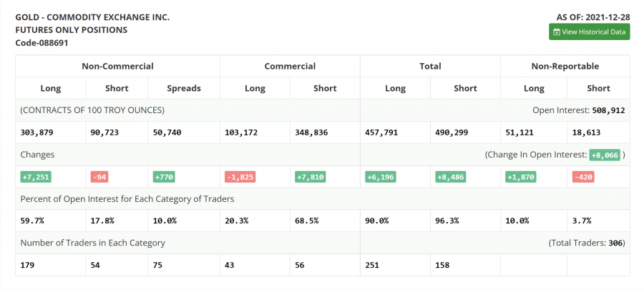Viewport: 644px width, 290px height.
Task: Click the AS OF: 2021-12-28 date
Action: coord(593,17)
